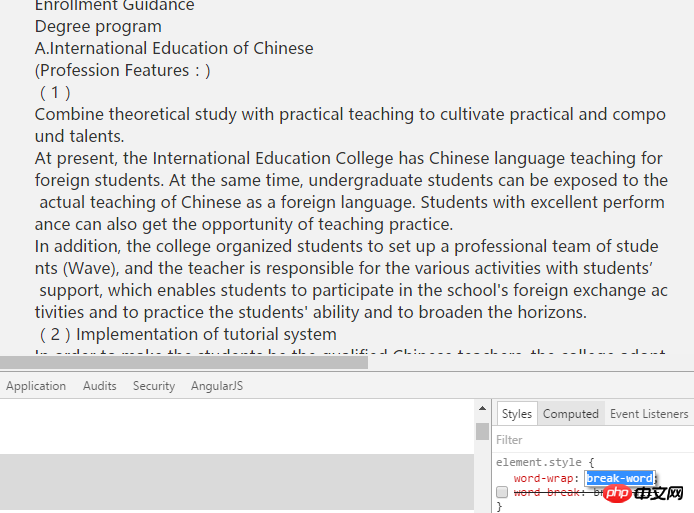Viewport: 694px width, 513px height.
Task: Enable the word-break property checkbox
Action: tap(502, 492)
